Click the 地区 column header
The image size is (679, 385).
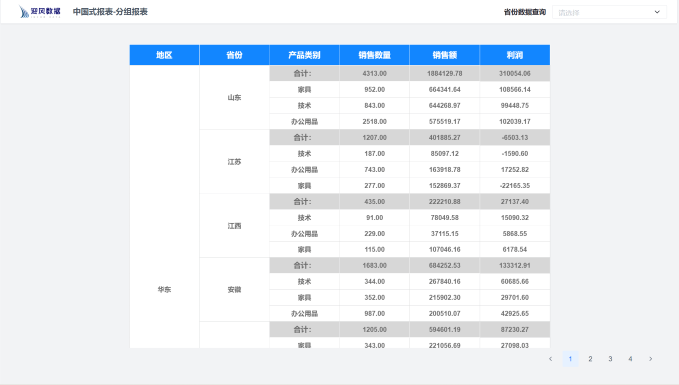[165, 55]
